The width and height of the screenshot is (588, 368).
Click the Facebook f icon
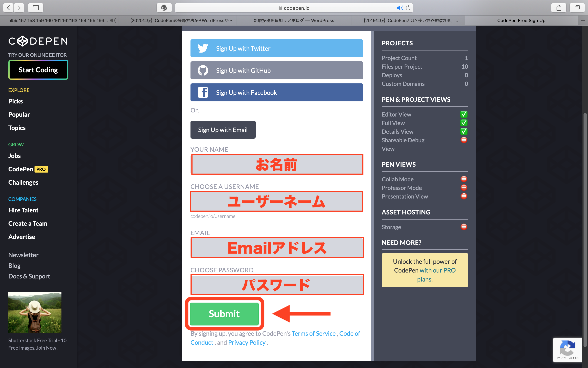[x=203, y=92]
